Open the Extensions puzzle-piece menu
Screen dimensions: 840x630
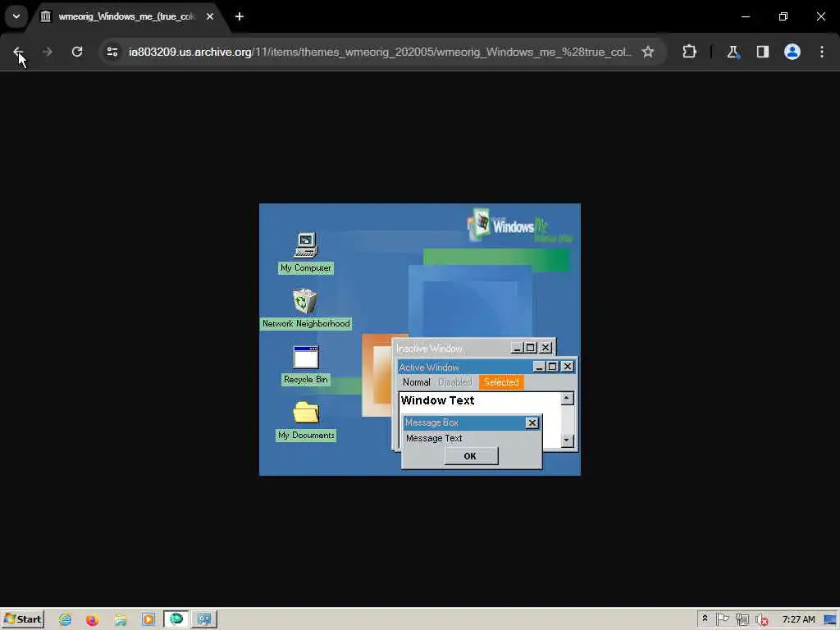pos(689,52)
